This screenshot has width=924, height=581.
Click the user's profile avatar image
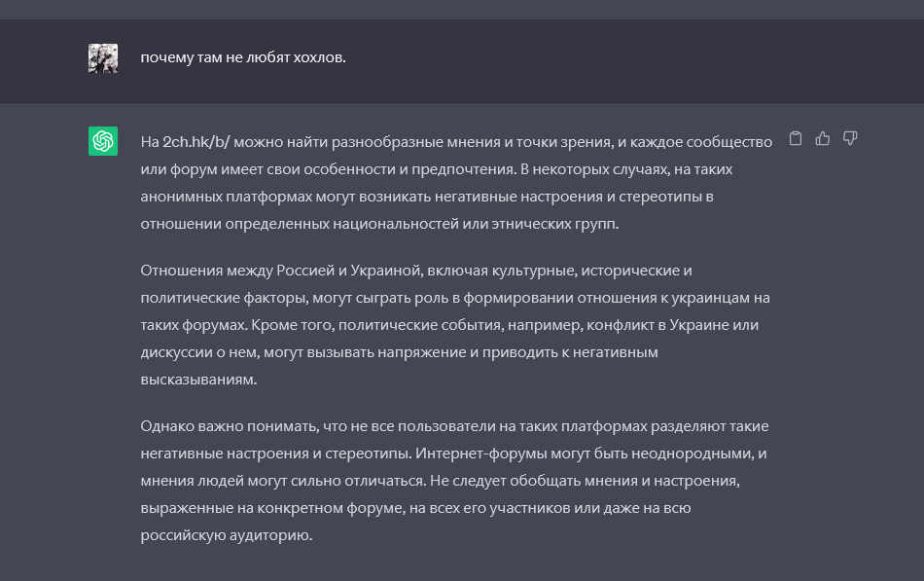click(103, 58)
